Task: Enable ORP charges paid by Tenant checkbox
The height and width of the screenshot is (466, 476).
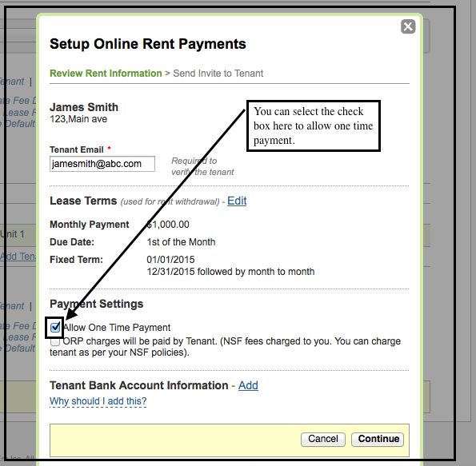Action: [x=55, y=341]
